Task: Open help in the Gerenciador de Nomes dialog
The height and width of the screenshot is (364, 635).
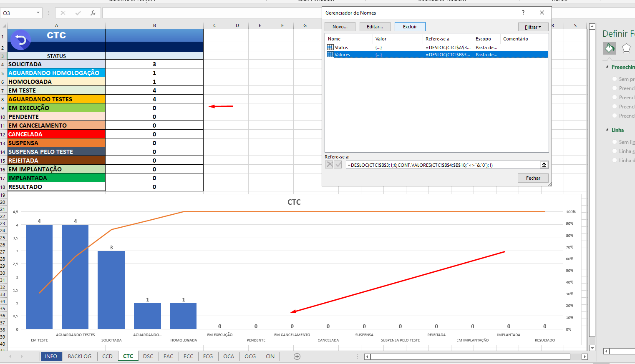Action: (523, 13)
